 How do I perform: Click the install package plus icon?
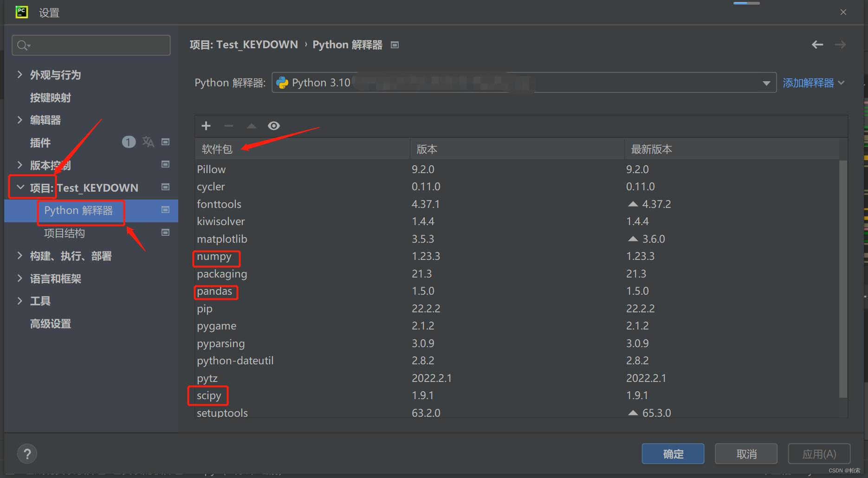coord(206,126)
